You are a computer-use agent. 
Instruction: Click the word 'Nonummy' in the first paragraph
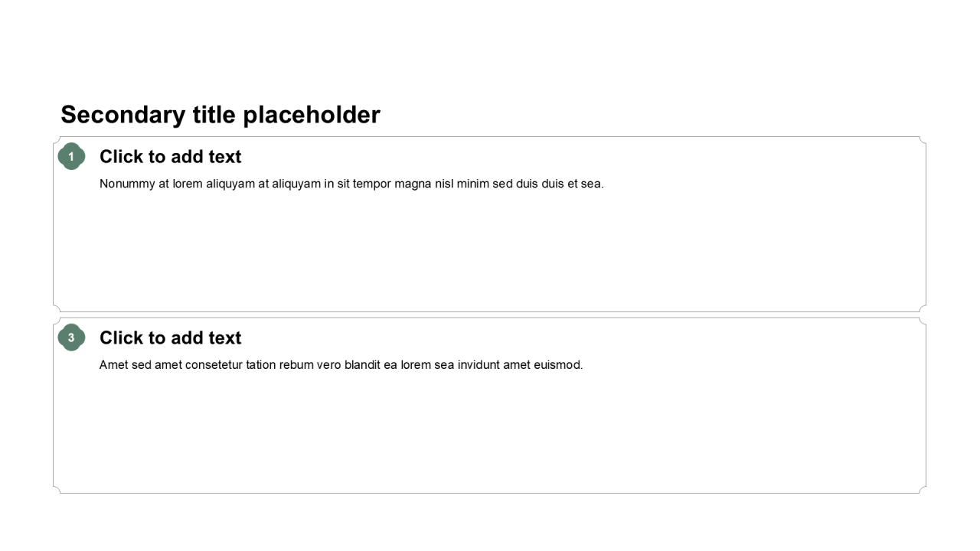(x=127, y=184)
